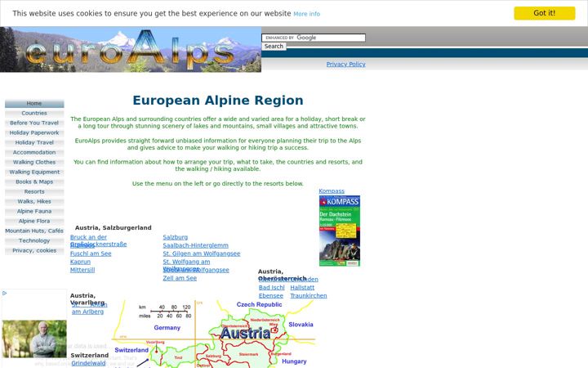588x368 pixels.
Task: Click the advertisement photo of a man
Action: tap(34, 339)
